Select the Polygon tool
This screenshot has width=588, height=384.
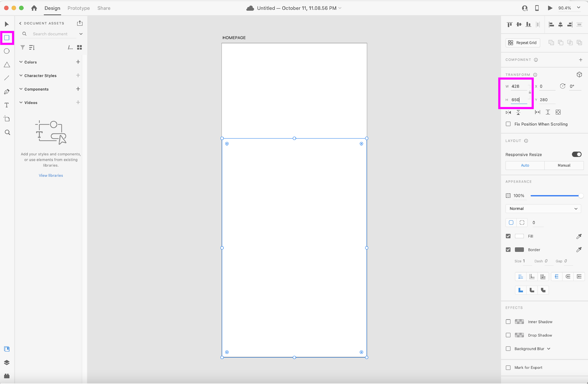pyautogui.click(x=7, y=65)
